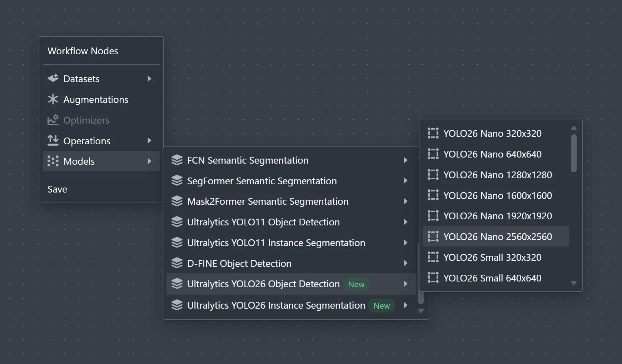Open FCN Semantic Segmentation model list

291,160
